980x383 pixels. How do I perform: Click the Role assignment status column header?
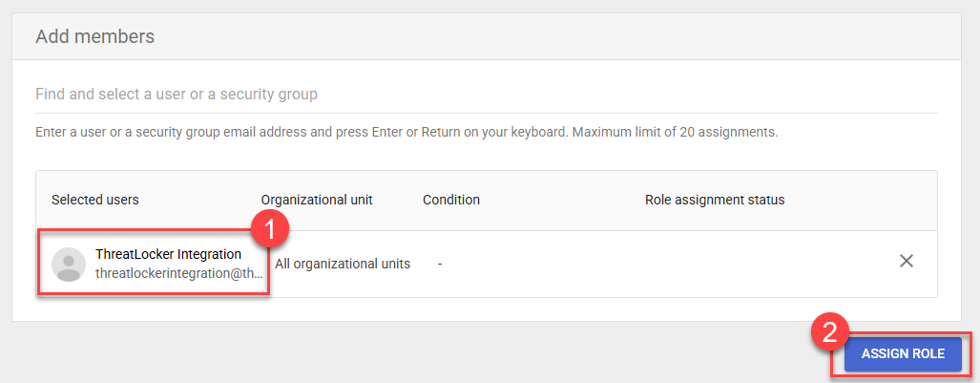(x=715, y=201)
